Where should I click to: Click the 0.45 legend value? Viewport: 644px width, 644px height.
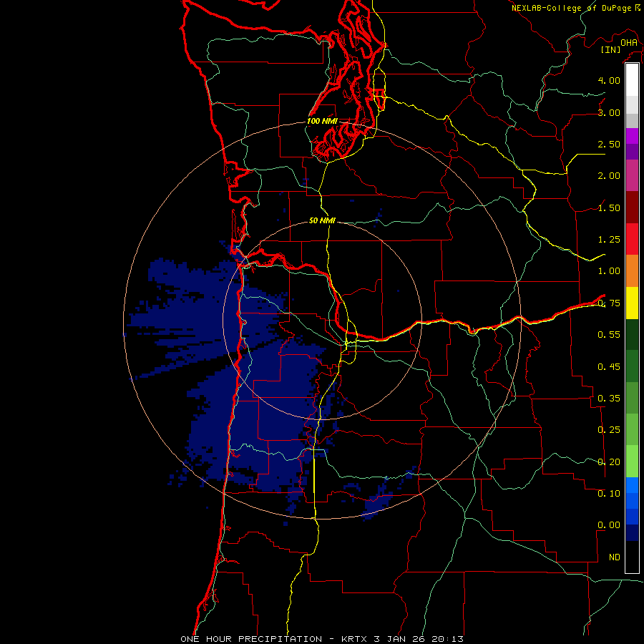pyautogui.click(x=609, y=366)
